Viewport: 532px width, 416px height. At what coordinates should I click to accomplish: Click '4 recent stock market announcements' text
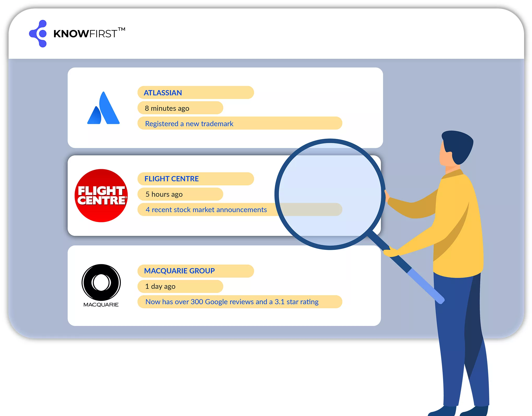pyautogui.click(x=206, y=210)
